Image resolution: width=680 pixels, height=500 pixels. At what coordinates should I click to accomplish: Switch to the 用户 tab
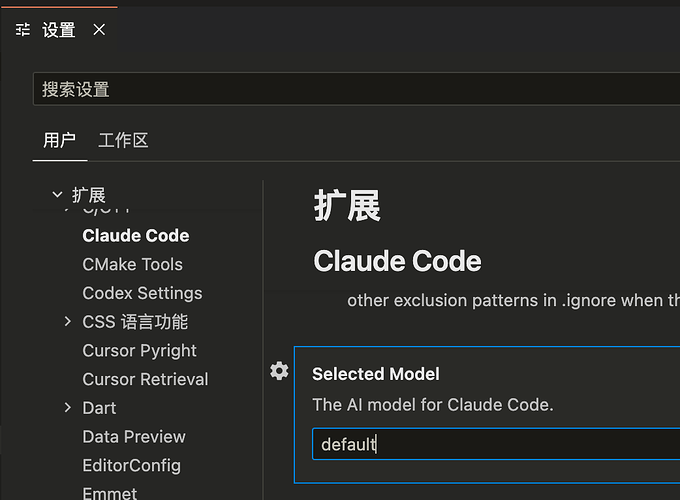click(59, 141)
